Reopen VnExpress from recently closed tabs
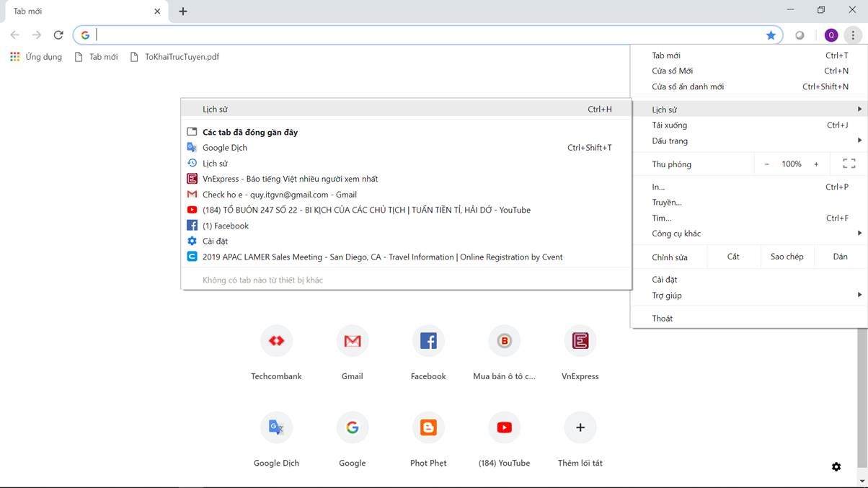 tap(290, 179)
